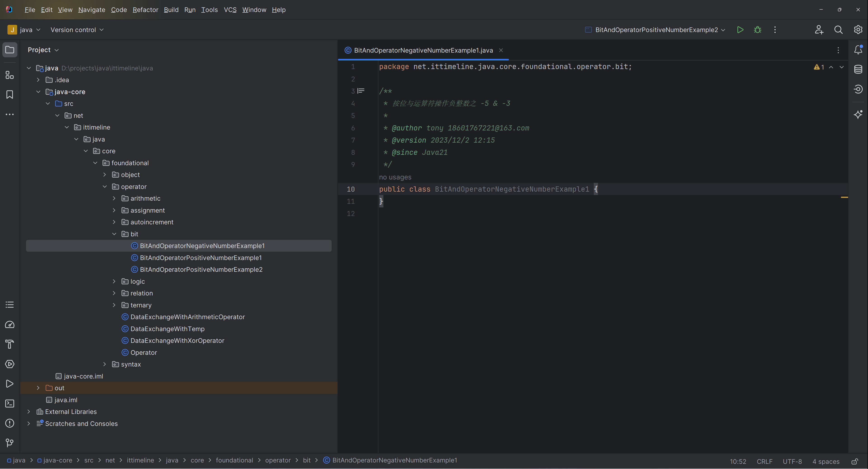868x469 pixels.
Task: Collapse the java-core module
Action: tap(38, 92)
